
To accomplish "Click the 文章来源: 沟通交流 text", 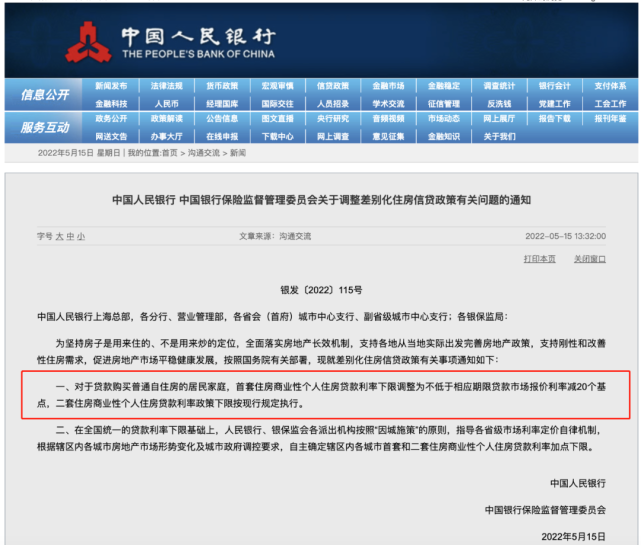I will (275, 236).
